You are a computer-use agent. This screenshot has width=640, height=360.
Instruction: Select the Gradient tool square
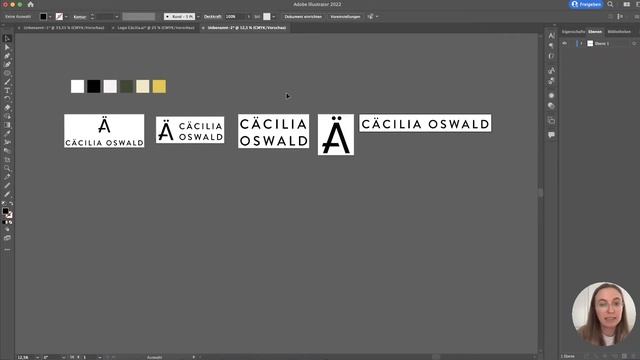(7, 125)
